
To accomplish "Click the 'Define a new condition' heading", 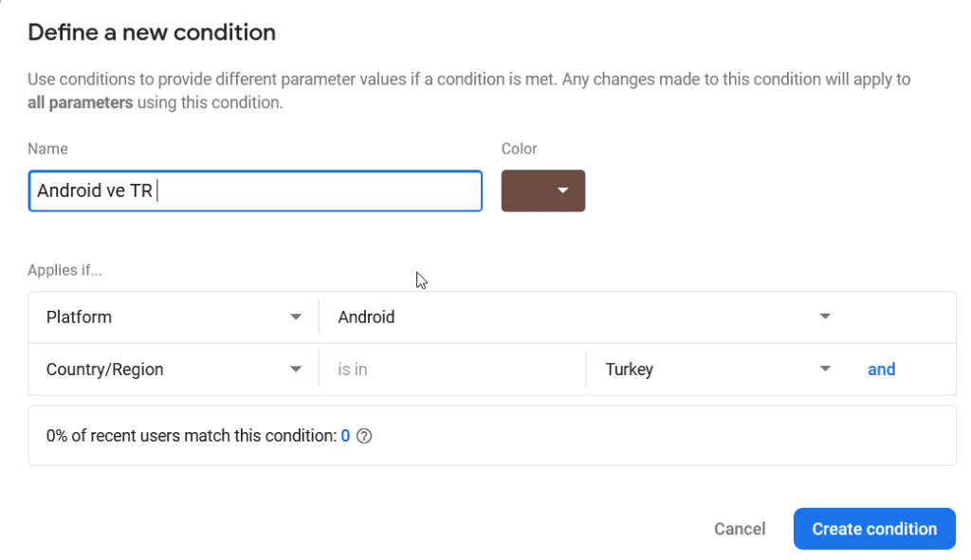I will tap(152, 32).
